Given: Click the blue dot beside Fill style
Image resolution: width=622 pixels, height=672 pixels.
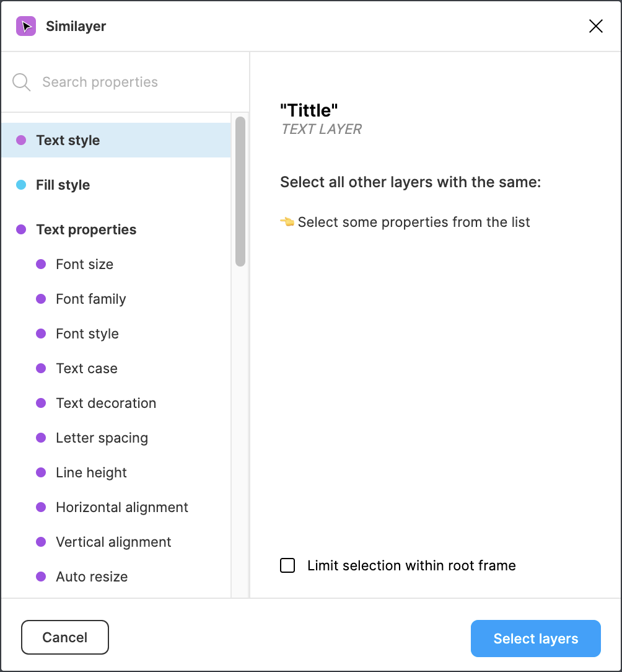Looking at the screenshot, I should point(21,185).
